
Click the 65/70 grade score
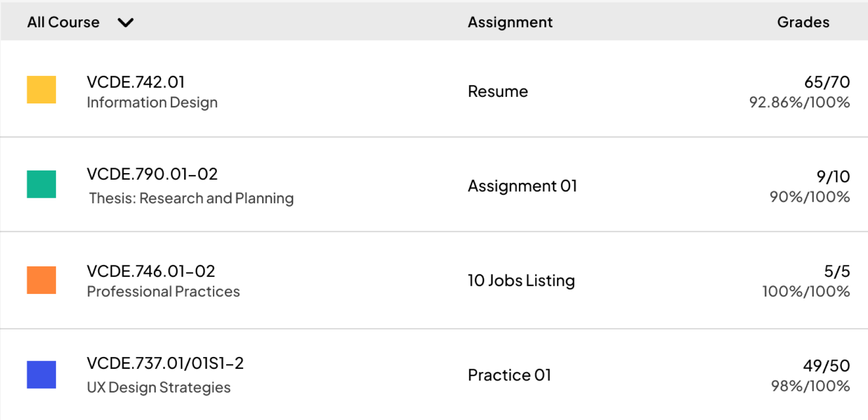pos(826,82)
